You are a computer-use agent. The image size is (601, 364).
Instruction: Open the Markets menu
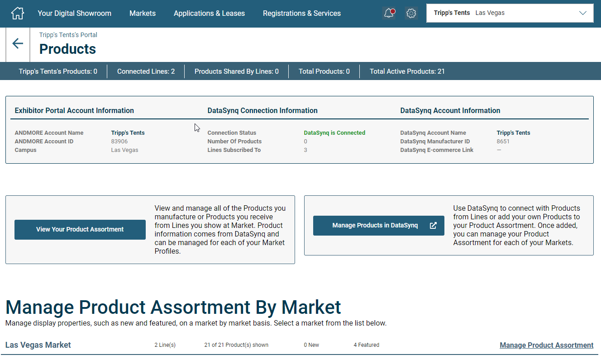point(143,13)
